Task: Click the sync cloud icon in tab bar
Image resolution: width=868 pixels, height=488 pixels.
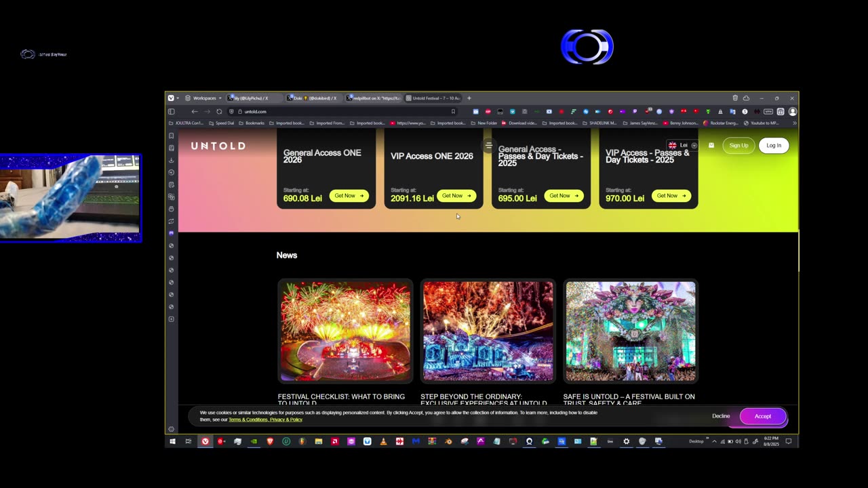Action: pyautogui.click(x=746, y=98)
